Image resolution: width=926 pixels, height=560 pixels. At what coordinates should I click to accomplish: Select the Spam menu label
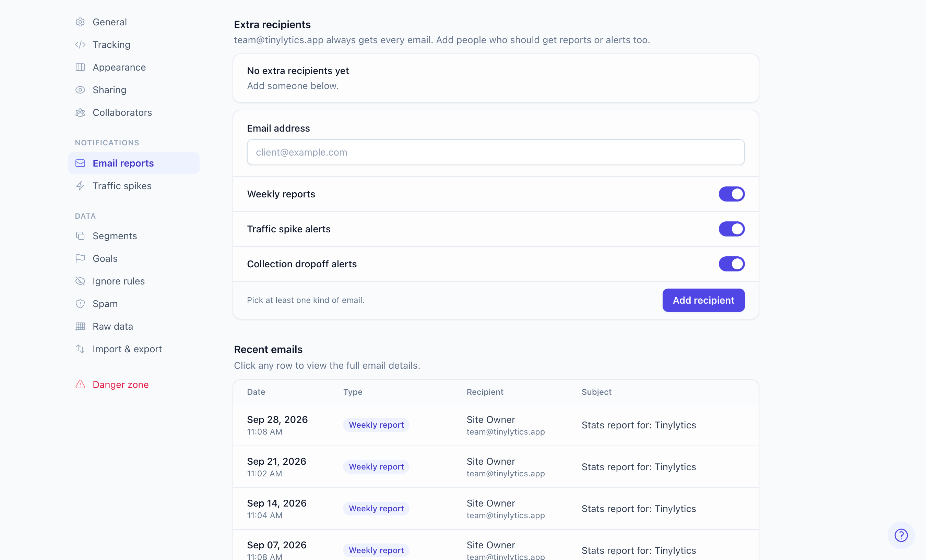coord(105,304)
